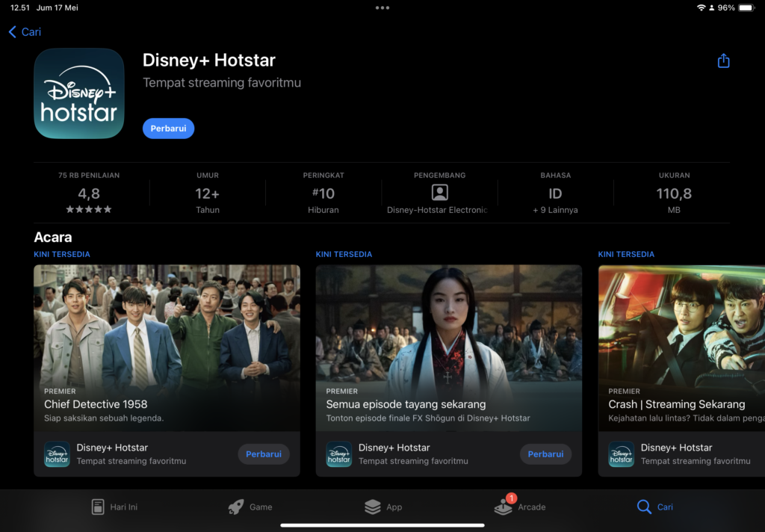Screen dimensions: 765x532
Task: Tap the 12.51 status bar clock
Action: click(20, 7)
